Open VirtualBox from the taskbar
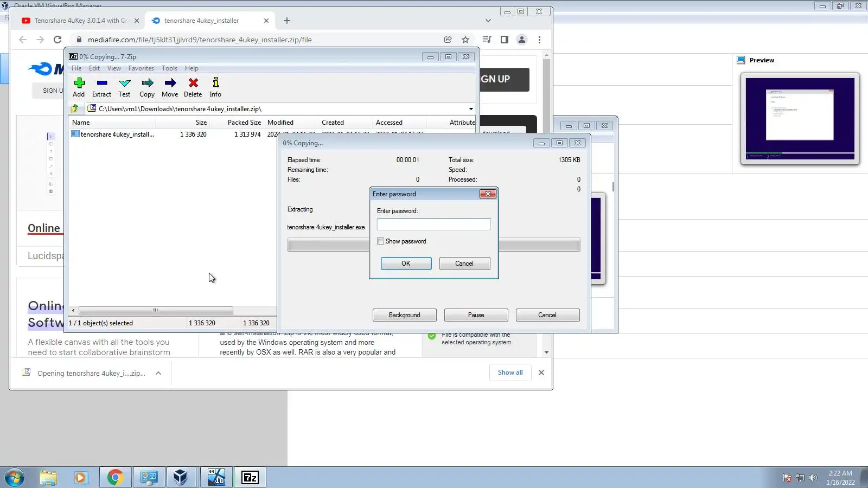The height and width of the screenshot is (488, 868). [181, 478]
